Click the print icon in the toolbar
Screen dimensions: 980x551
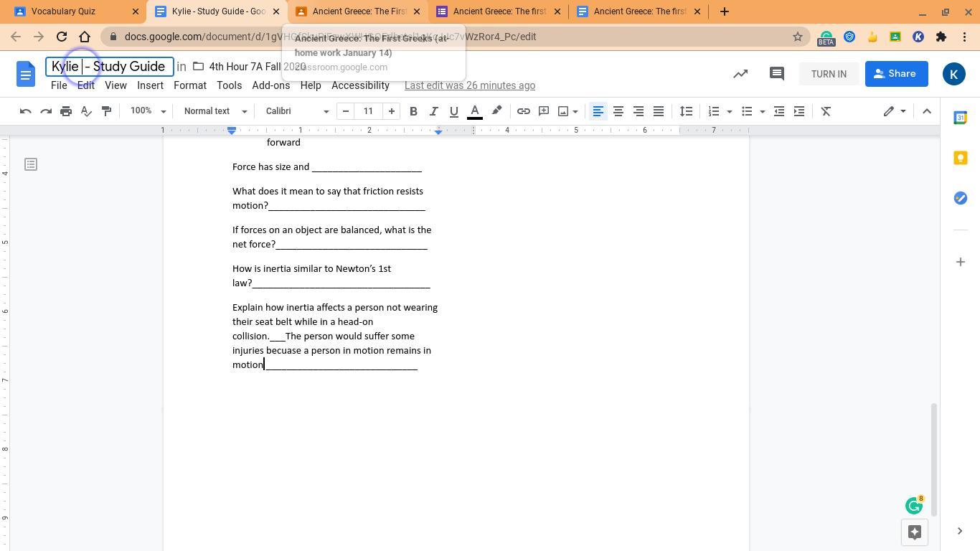(x=66, y=111)
